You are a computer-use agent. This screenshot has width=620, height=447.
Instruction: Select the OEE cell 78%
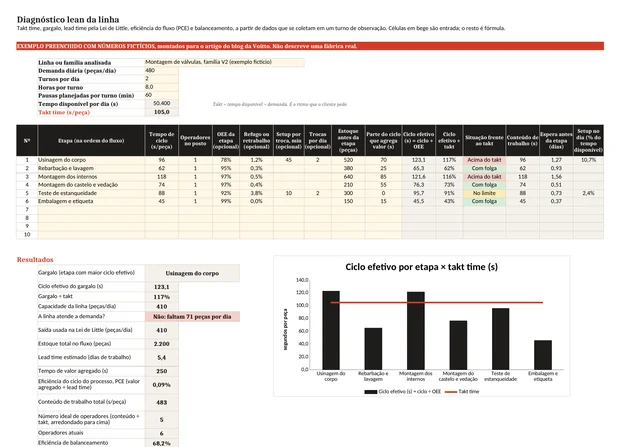coord(226,160)
